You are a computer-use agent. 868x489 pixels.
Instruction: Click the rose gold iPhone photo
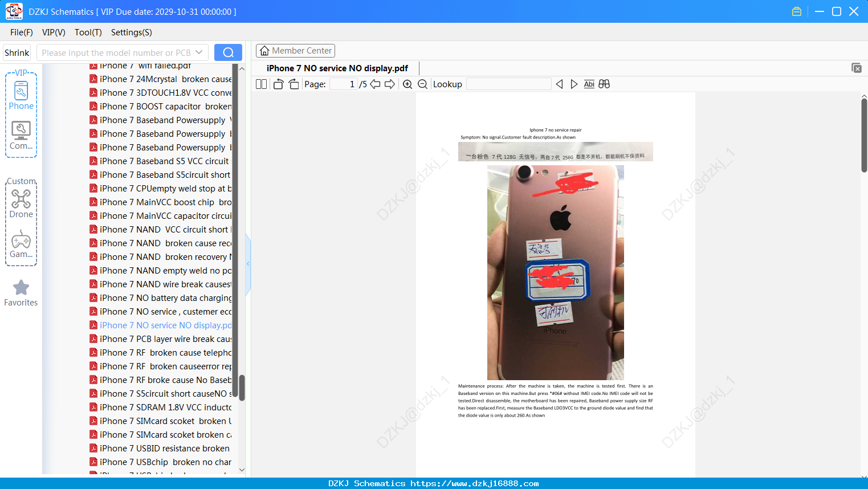click(x=556, y=272)
